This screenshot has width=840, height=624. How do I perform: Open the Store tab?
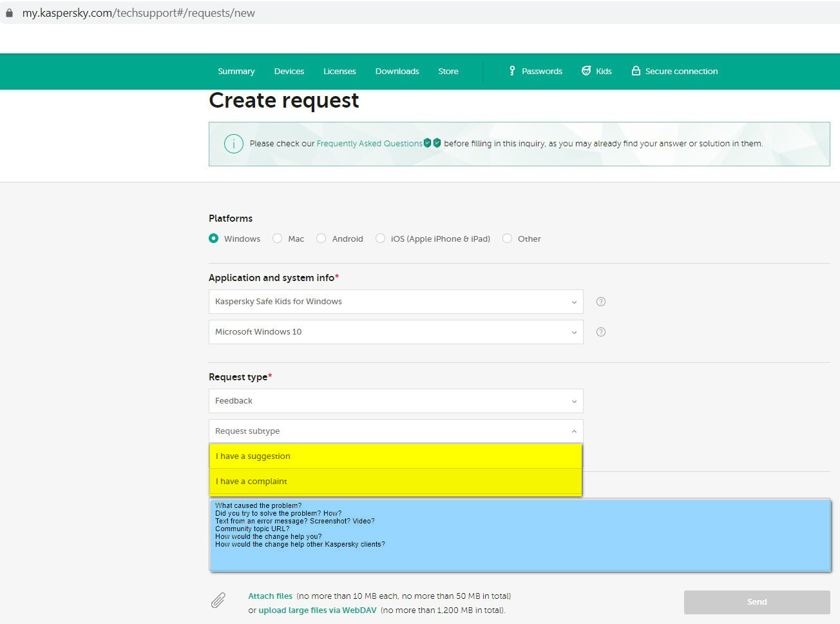pos(448,72)
